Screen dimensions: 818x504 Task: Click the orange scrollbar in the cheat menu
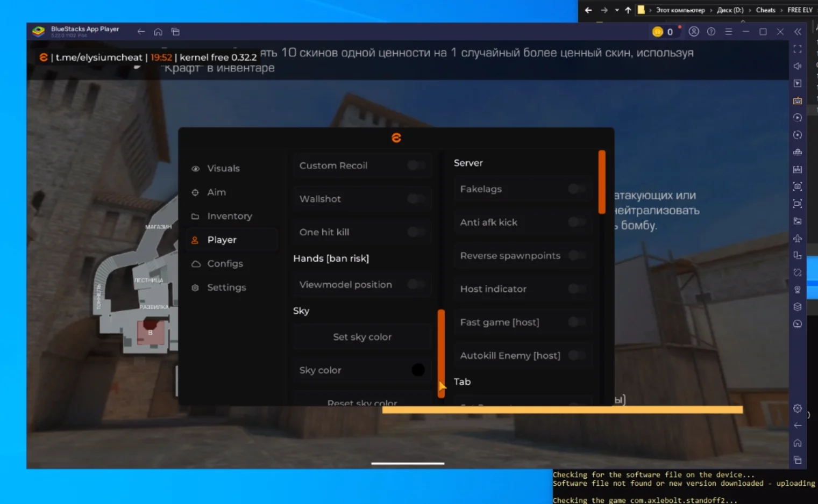[441, 354]
